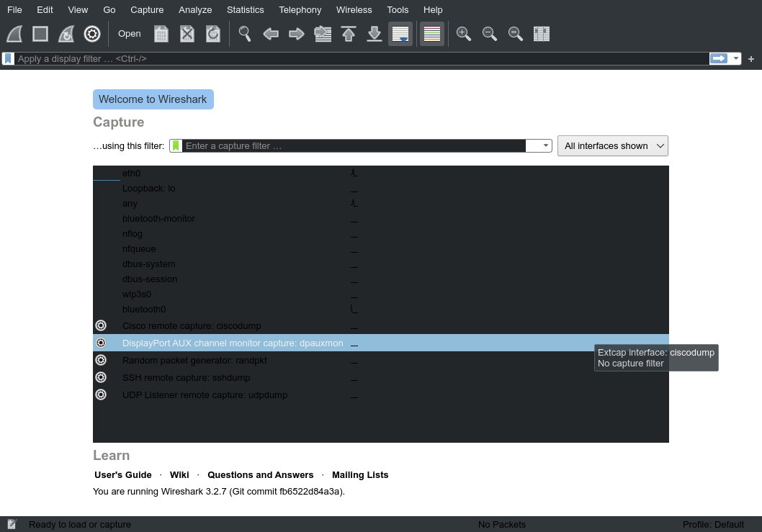Open the Edit menu
Viewport: 762px width, 532px height.
pos(45,9)
